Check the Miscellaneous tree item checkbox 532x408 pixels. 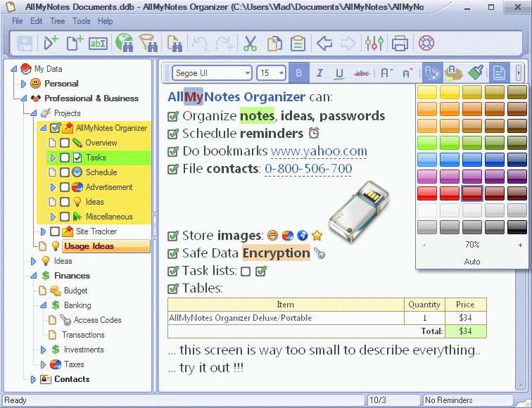click(65, 217)
